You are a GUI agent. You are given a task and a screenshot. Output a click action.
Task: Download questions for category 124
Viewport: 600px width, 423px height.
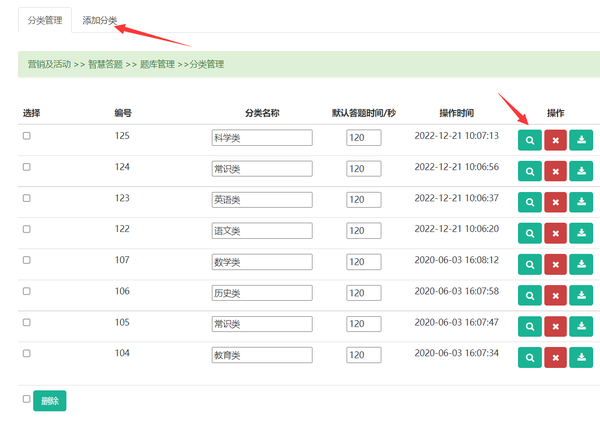pyautogui.click(x=581, y=171)
